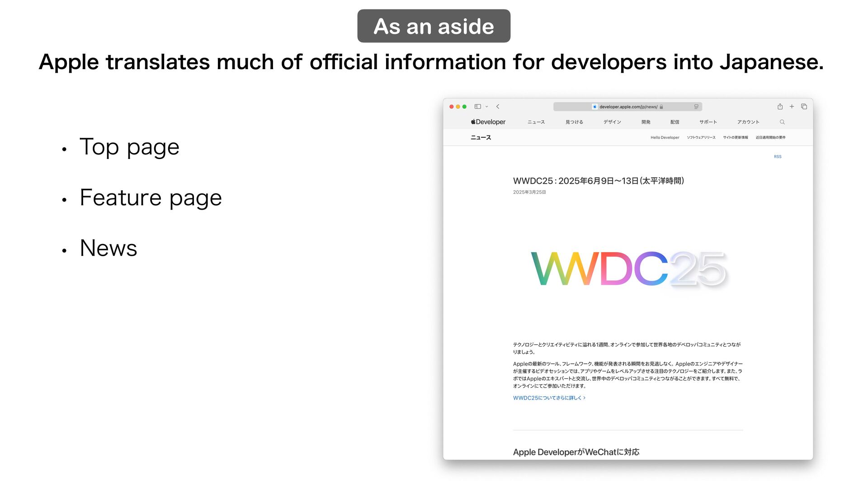Open a new tab with plus icon

pos(792,107)
